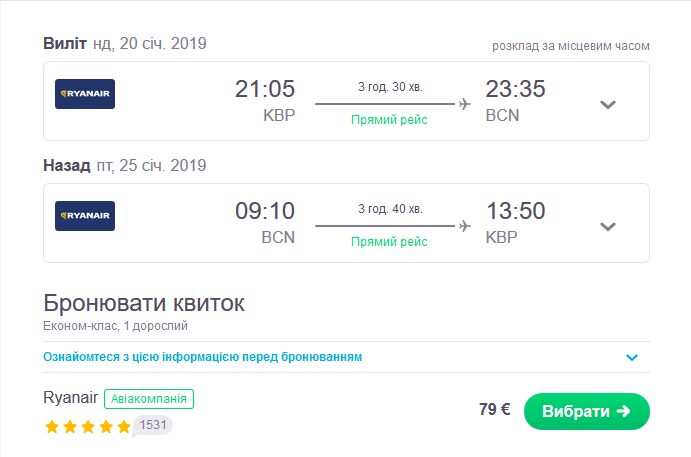The width and height of the screenshot is (691, 457).
Task: Expand outbound flight details chevron
Action: click(607, 105)
